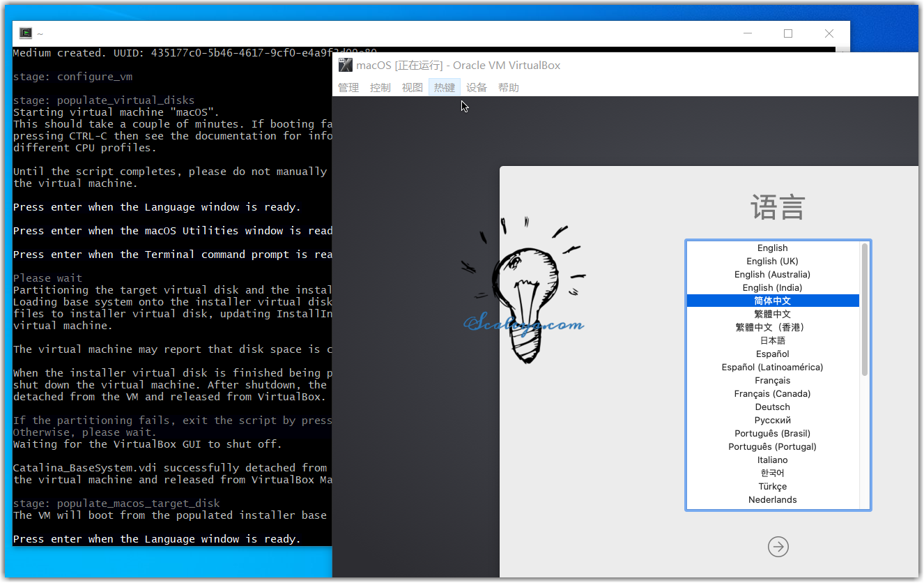This screenshot has width=924, height=583.
Task: Select Deutsch in the language list
Action: pos(772,407)
